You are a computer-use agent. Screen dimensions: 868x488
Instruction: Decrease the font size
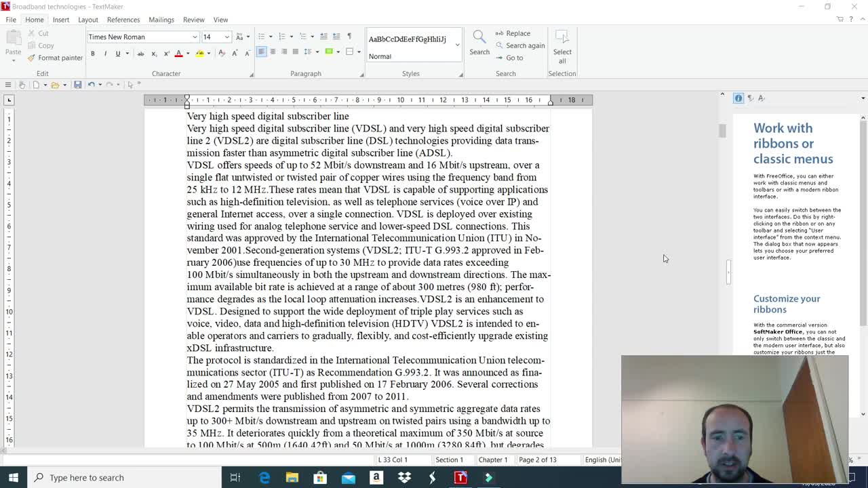pyautogui.click(x=248, y=54)
